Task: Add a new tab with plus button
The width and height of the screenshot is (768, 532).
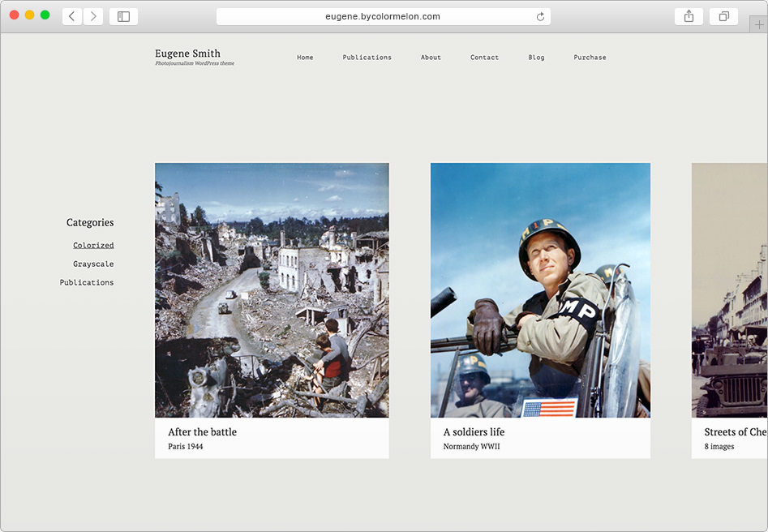Action: pos(759,24)
